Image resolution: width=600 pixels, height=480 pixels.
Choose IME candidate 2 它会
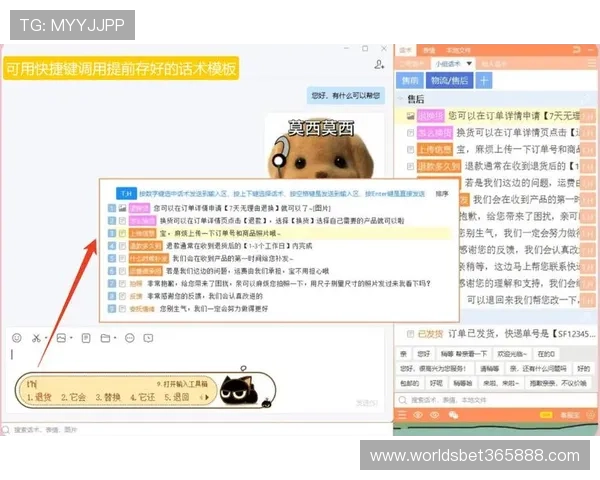tap(73, 397)
